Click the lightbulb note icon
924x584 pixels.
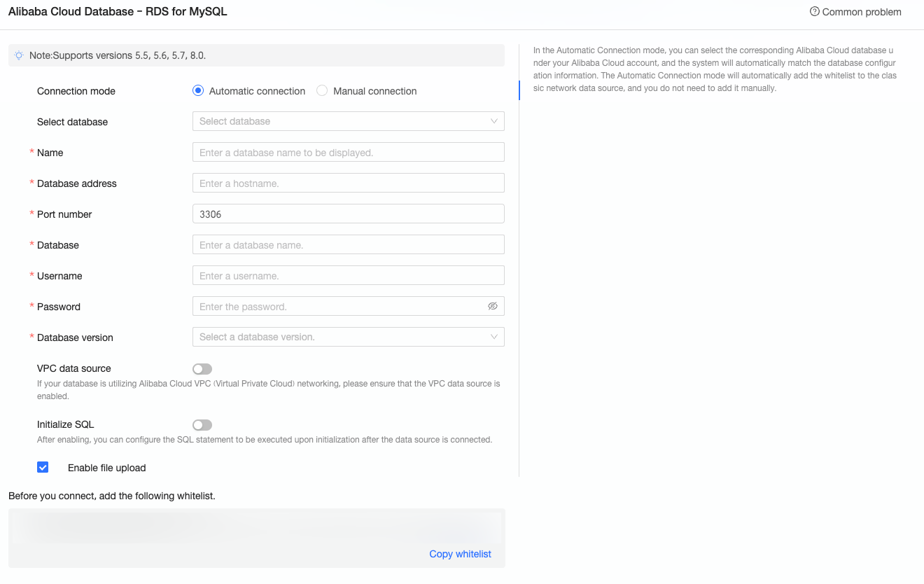tap(20, 55)
